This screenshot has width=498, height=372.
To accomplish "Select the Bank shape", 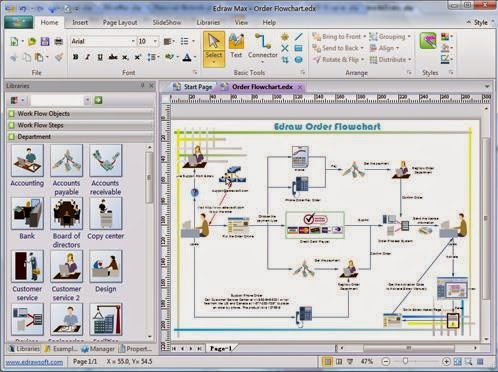I will 27,213.
